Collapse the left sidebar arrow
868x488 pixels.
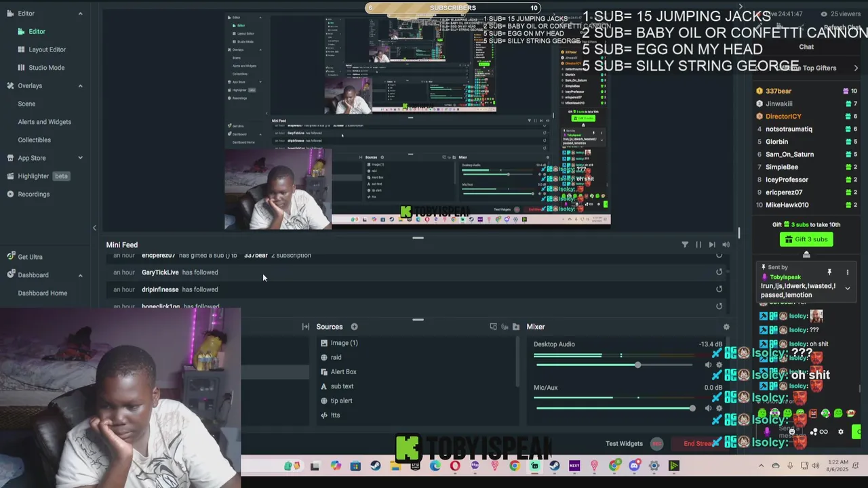tap(95, 228)
